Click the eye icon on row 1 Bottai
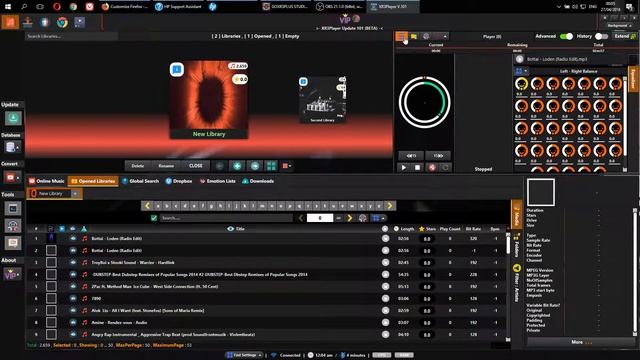Screen dimensions: 640x360 (x=73, y=238)
